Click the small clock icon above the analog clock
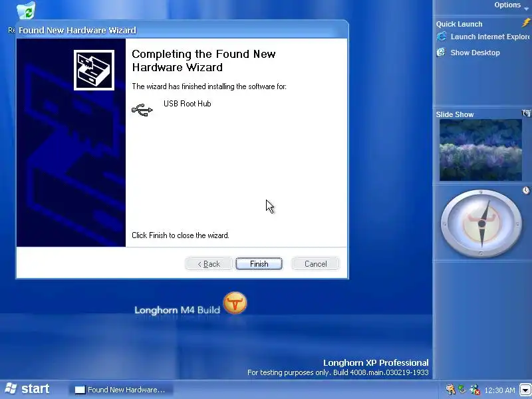Screen dimensions: 532x399 (526, 191)
